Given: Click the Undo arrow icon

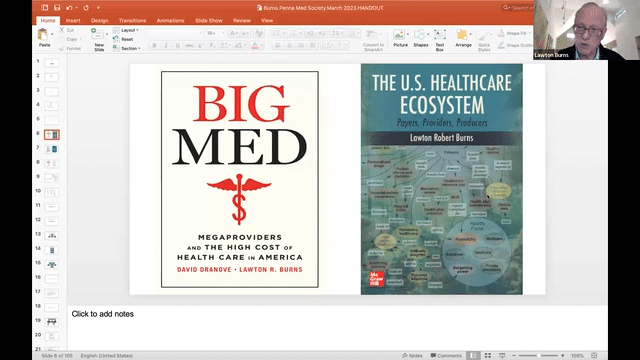Looking at the screenshot, I should 69,8.
